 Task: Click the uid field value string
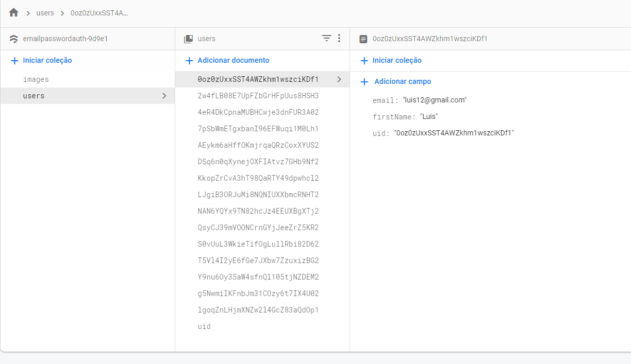click(x=454, y=133)
